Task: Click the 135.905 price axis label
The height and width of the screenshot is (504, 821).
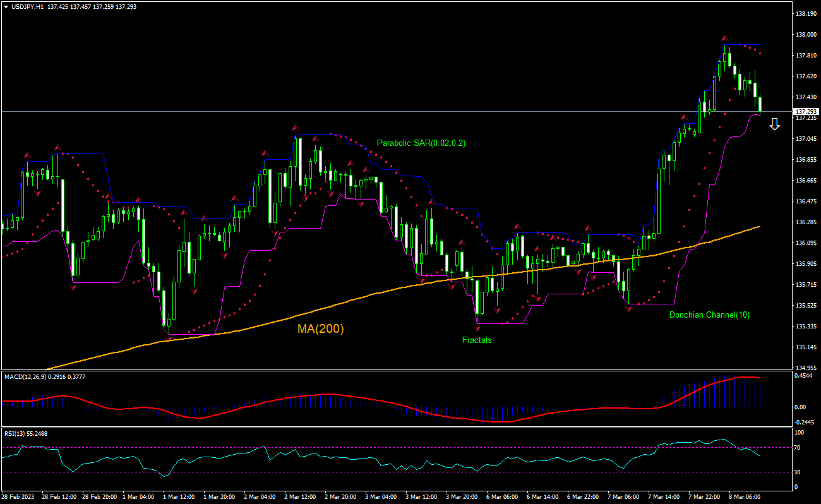Action: 806,264
